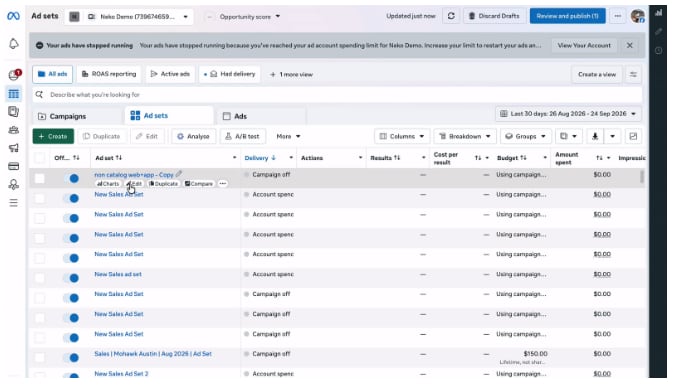This screenshot has width=680, height=385.
Task: Expand the Opportunity score dropdown
Action: [250, 16]
